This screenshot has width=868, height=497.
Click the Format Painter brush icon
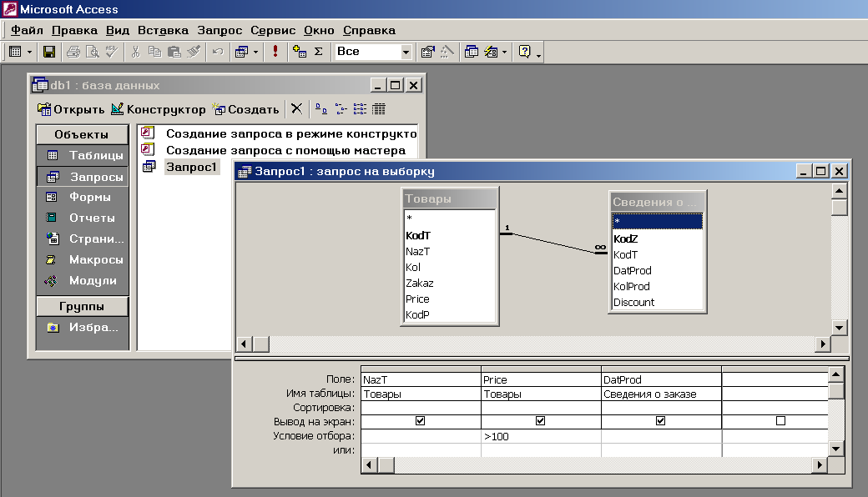pyautogui.click(x=193, y=52)
